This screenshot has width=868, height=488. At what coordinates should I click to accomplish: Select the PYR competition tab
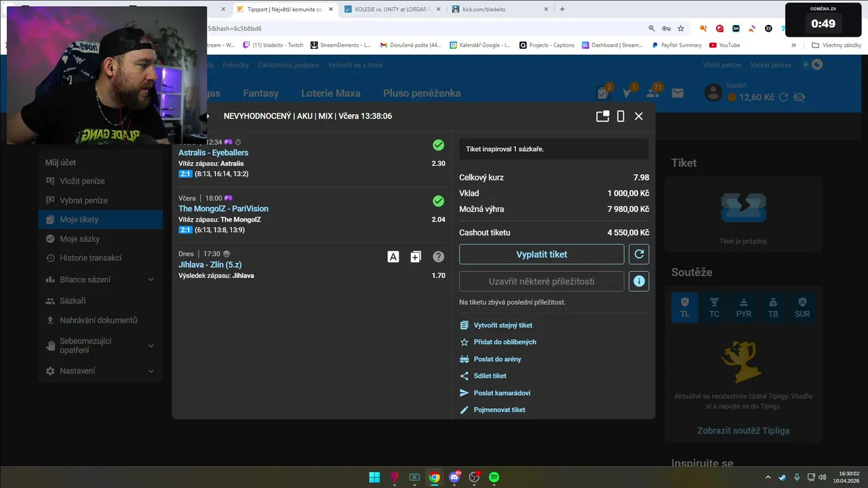point(744,307)
